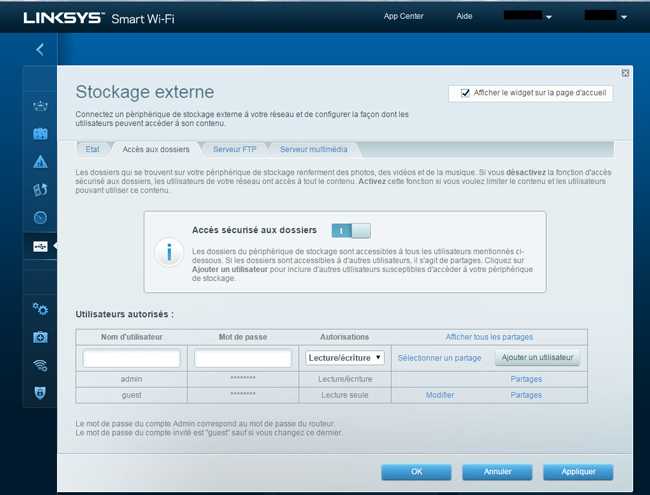Click the Sélectionner un partage link
This screenshot has width=650, height=495.
(439, 358)
